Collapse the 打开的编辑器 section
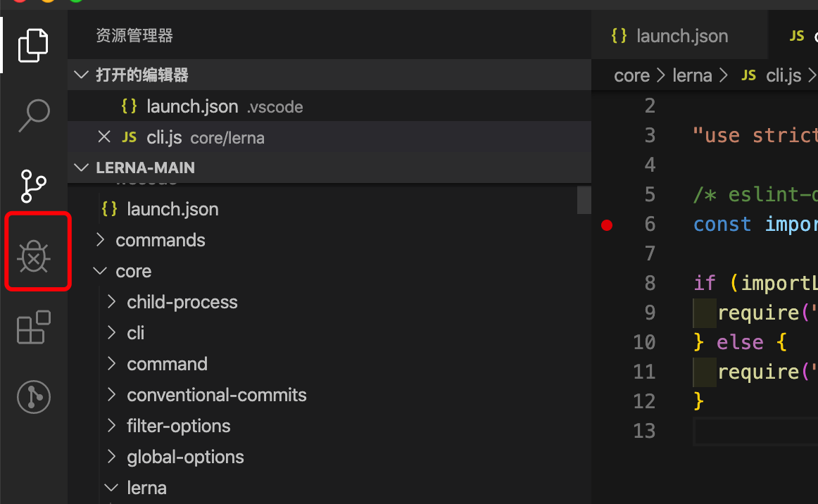Screen dimensions: 818x504 141,75
